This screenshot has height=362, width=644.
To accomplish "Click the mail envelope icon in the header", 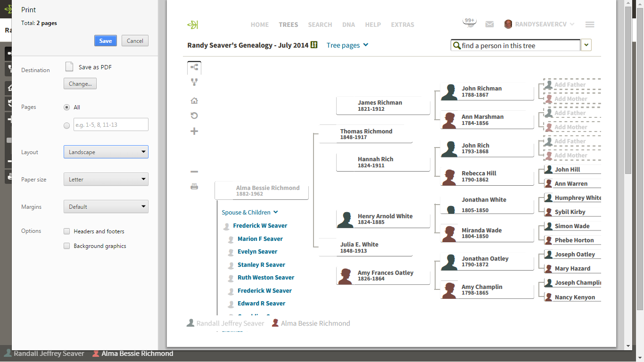I will (489, 24).
